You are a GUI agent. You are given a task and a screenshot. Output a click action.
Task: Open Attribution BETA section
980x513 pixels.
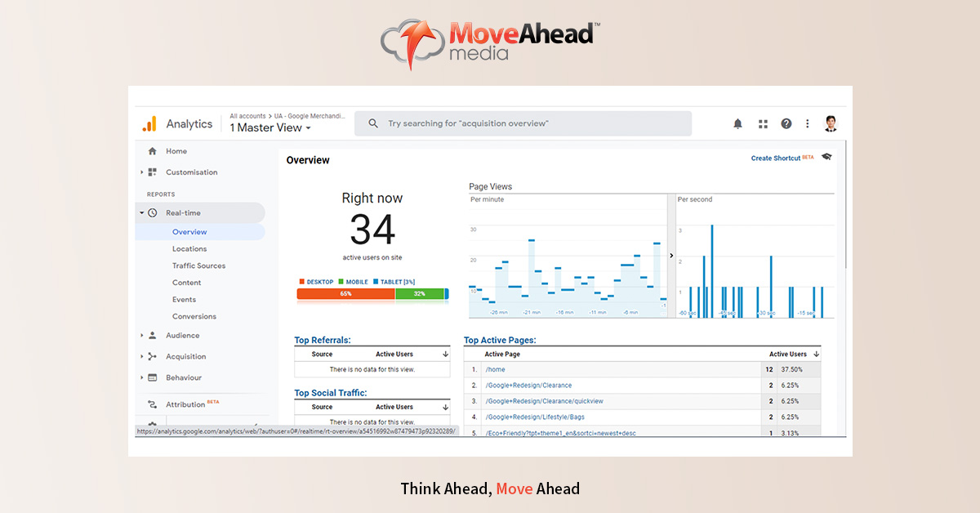[192, 404]
